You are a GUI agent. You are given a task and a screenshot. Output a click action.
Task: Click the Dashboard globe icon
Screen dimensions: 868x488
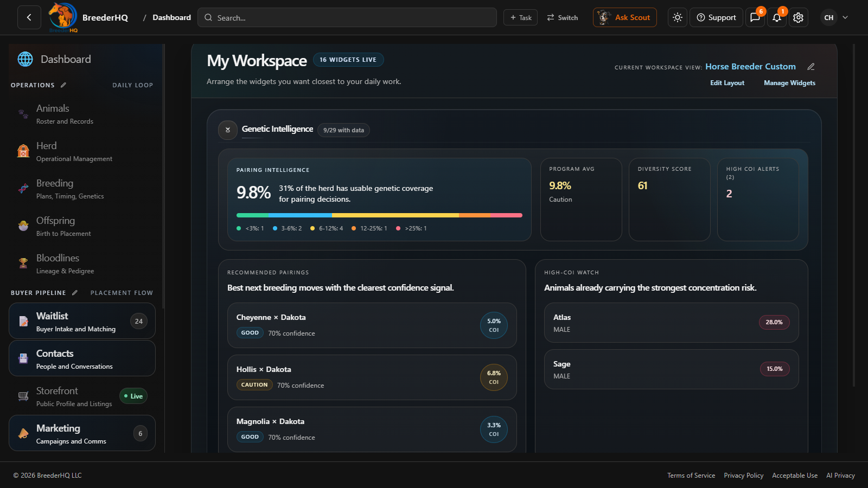(25, 59)
